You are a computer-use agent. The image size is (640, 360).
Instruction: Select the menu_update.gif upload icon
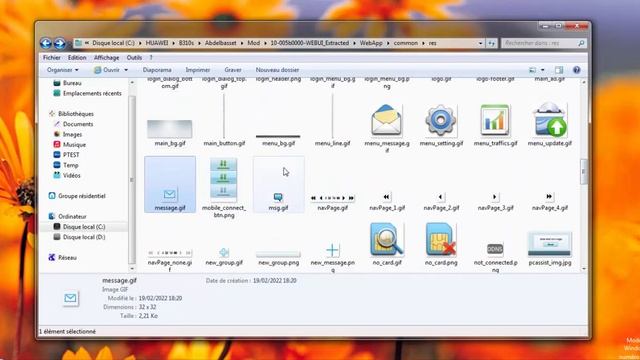[549, 120]
